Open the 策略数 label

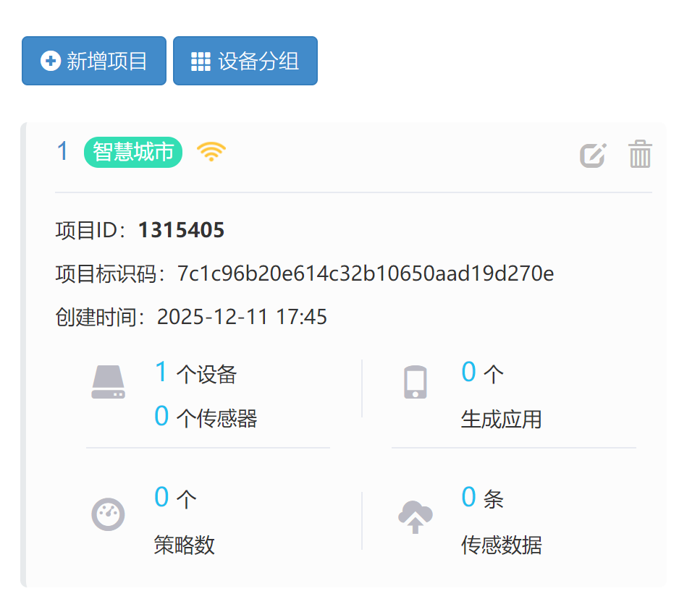coord(185,545)
